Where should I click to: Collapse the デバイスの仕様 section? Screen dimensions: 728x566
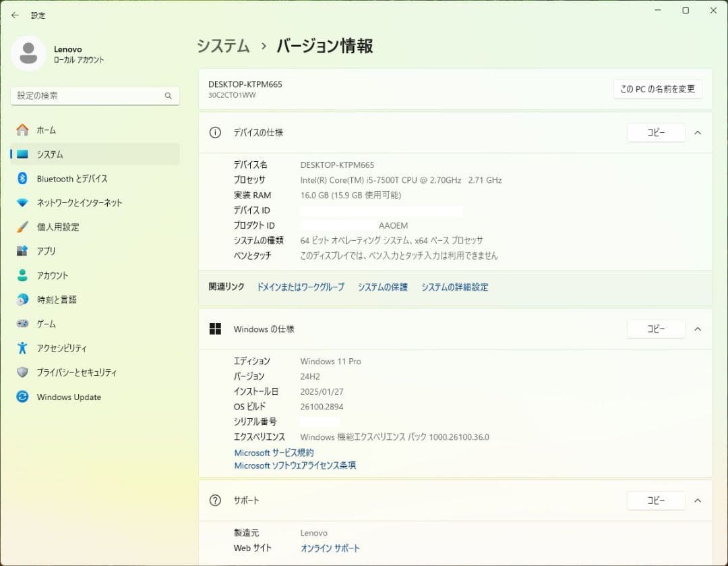coord(698,132)
